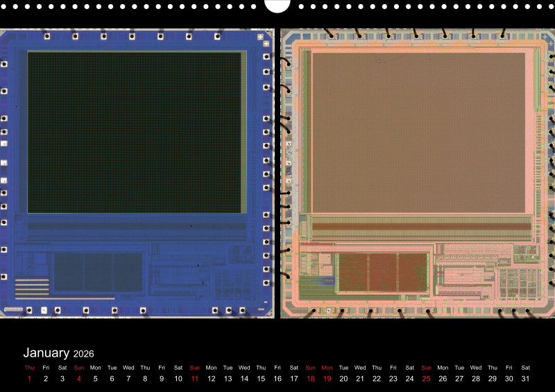Pick Thursday the 22nd
Screen dimensions: 555x392
[377, 379]
